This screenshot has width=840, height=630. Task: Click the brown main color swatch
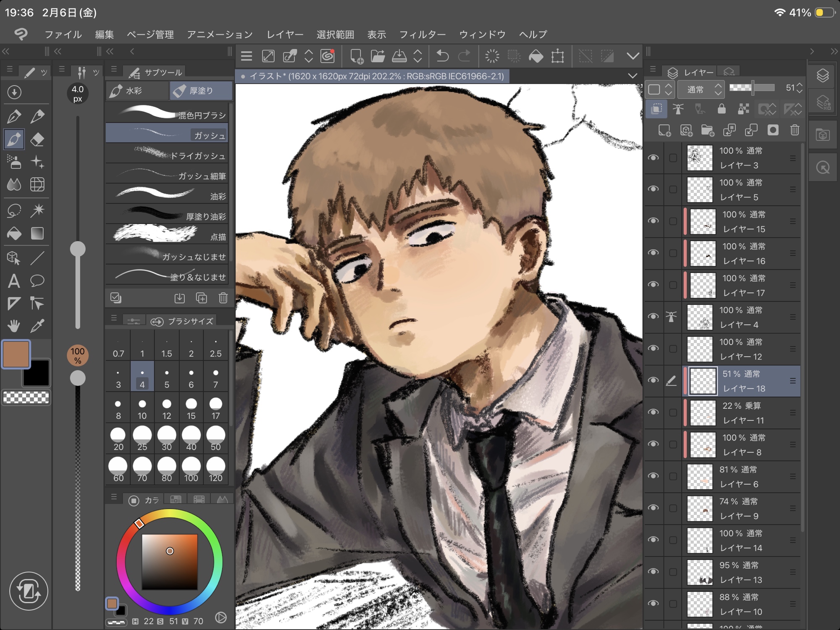click(x=16, y=354)
